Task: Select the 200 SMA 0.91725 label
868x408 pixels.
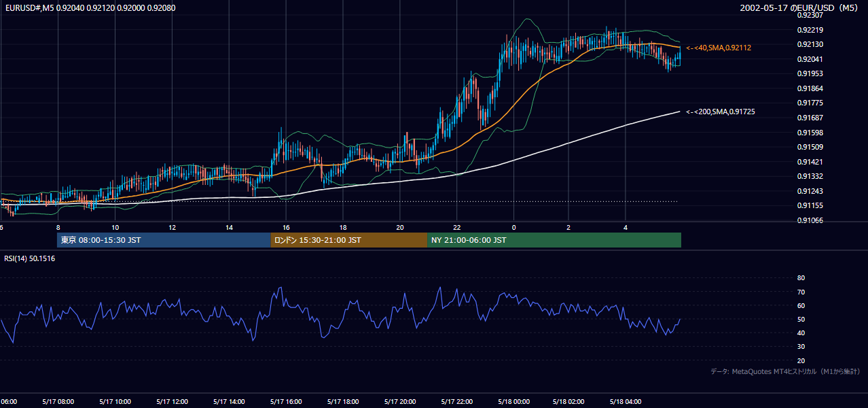Action: pyautogui.click(x=721, y=112)
